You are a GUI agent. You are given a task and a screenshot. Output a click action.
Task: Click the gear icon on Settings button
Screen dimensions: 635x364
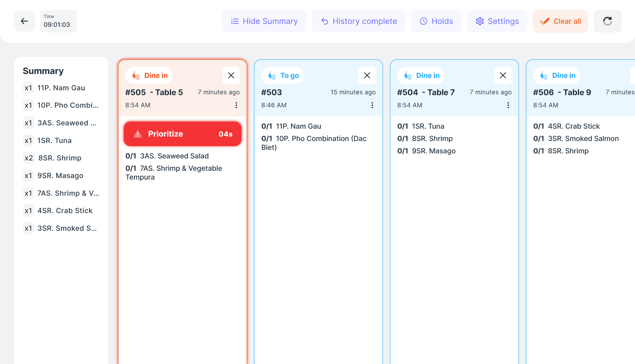pos(479,21)
